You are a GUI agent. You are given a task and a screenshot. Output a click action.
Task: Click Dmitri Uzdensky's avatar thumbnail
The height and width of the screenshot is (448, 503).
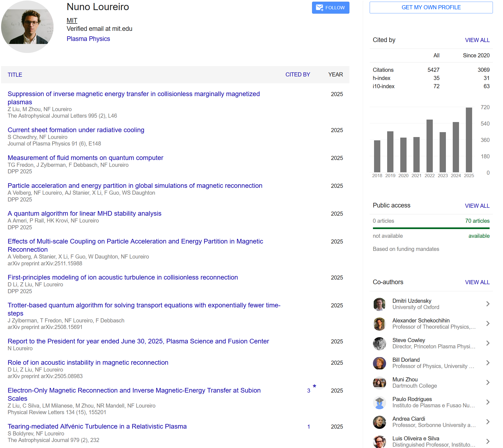click(380, 304)
